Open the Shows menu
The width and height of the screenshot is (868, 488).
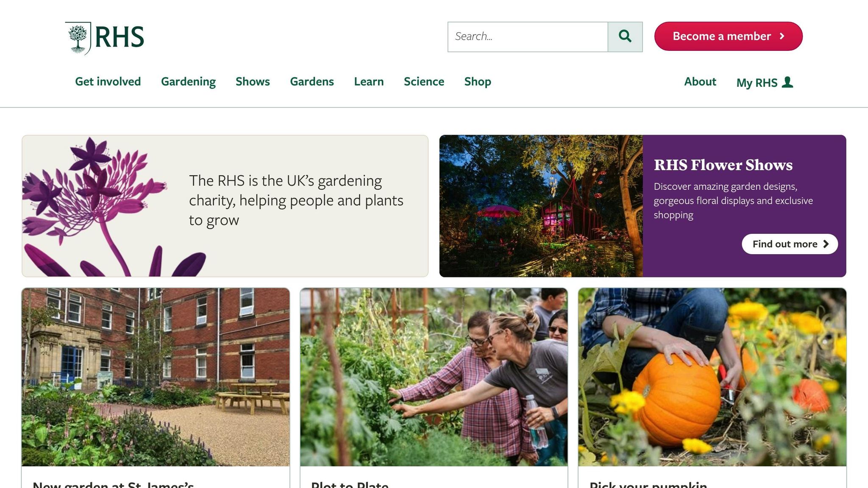point(253,81)
